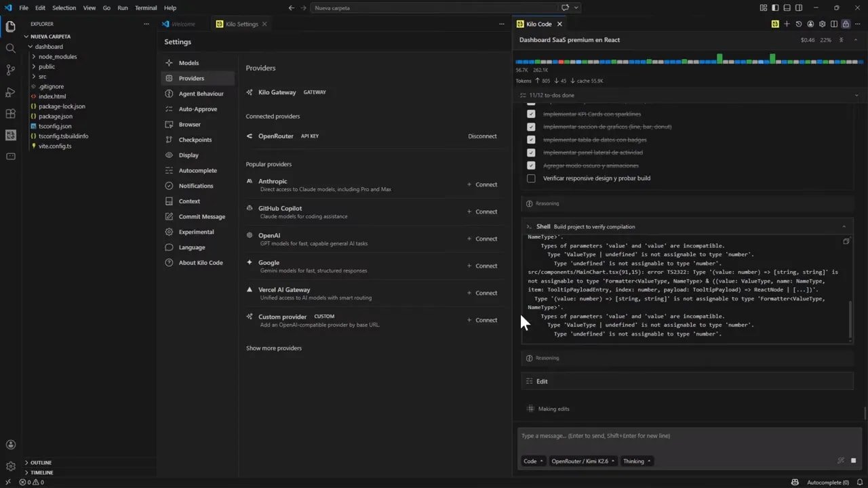
Task: Uncheck 'Implementar seccion de graficos' to-do
Action: click(x=531, y=127)
